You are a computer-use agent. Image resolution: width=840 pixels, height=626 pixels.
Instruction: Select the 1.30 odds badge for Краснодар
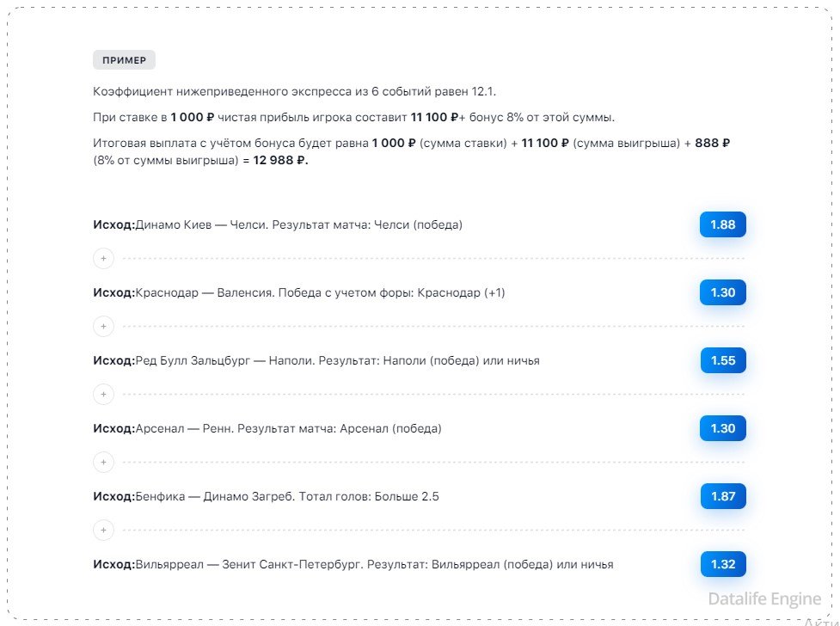coord(722,292)
